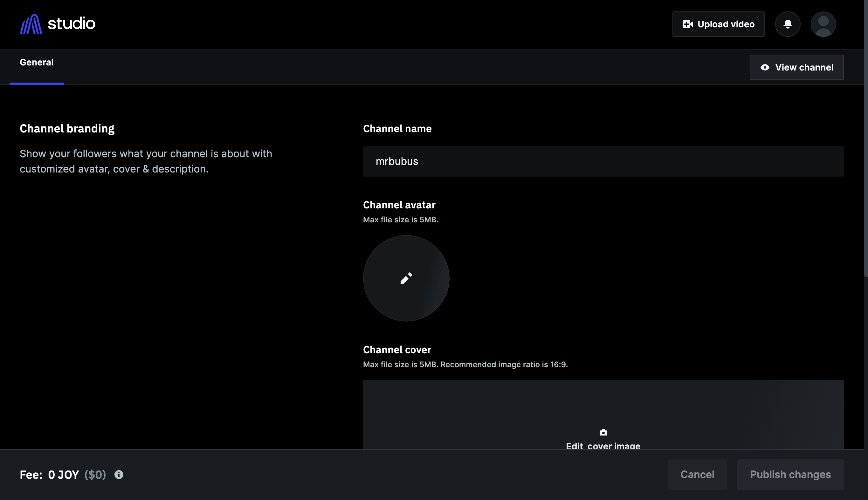Click the Channel branding heading
868x500 pixels.
click(x=67, y=128)
